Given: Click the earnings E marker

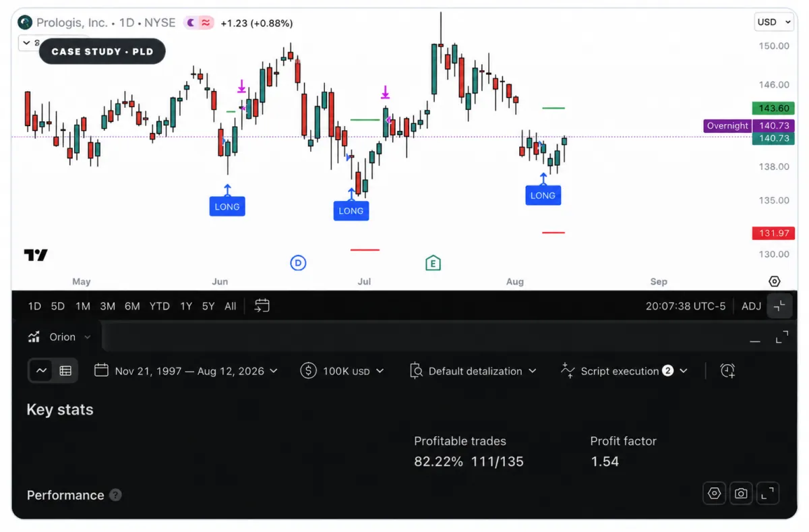Looking at the screenshot, I should (x=433, y=263).
